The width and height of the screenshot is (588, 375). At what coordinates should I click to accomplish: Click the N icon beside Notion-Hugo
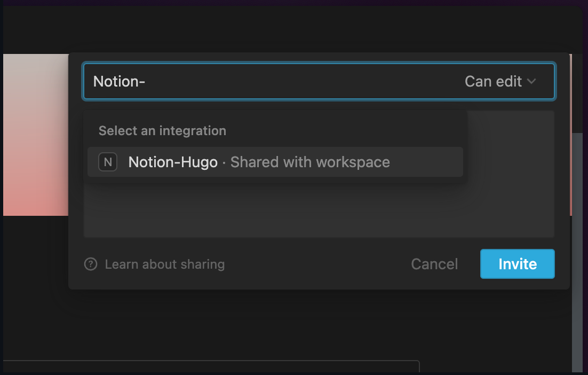tap(108, 162)
